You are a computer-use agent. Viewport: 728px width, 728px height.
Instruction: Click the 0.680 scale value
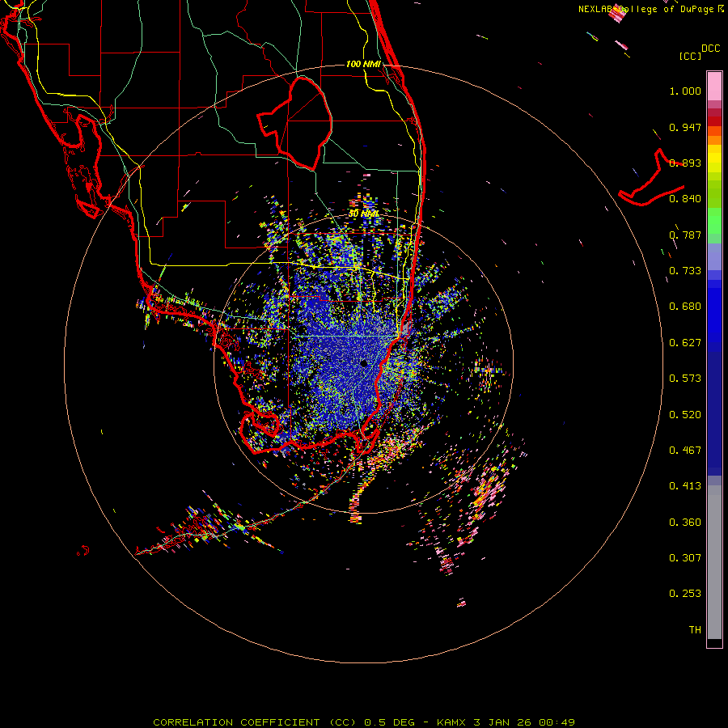click(x=685, y=307)
